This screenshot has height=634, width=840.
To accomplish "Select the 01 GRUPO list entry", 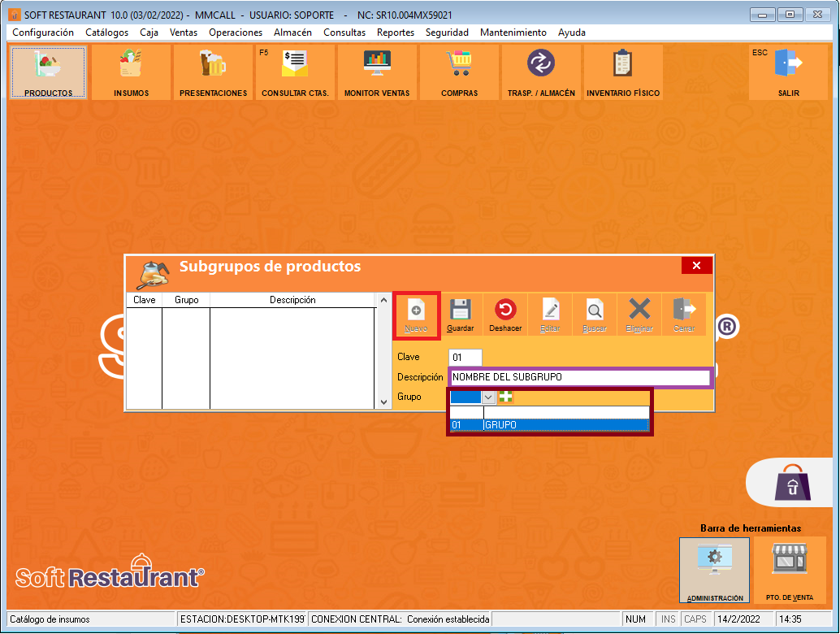I will (549, 425).
